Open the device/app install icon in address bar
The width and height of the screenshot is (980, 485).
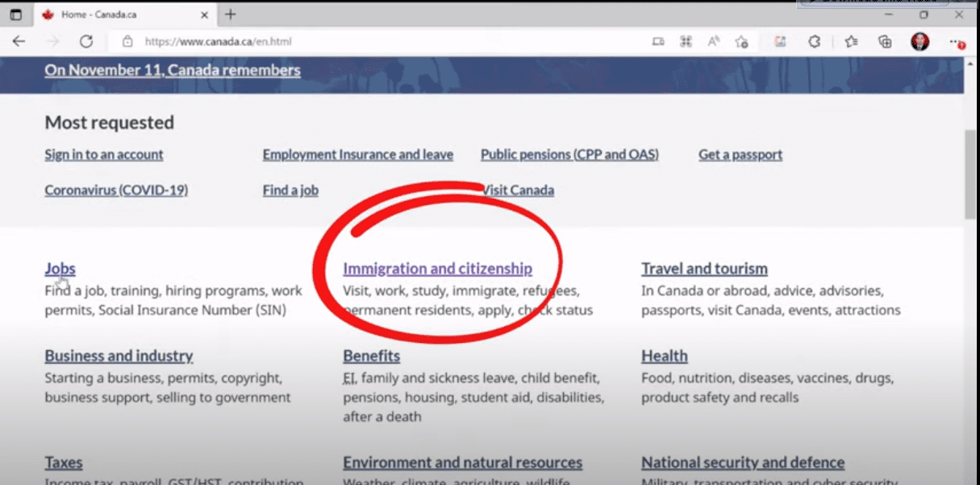click(x=658, y=42)
